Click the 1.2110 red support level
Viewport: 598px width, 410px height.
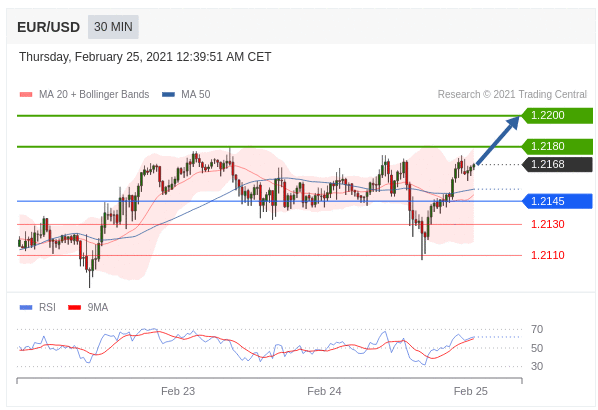(x=548, y=255)
